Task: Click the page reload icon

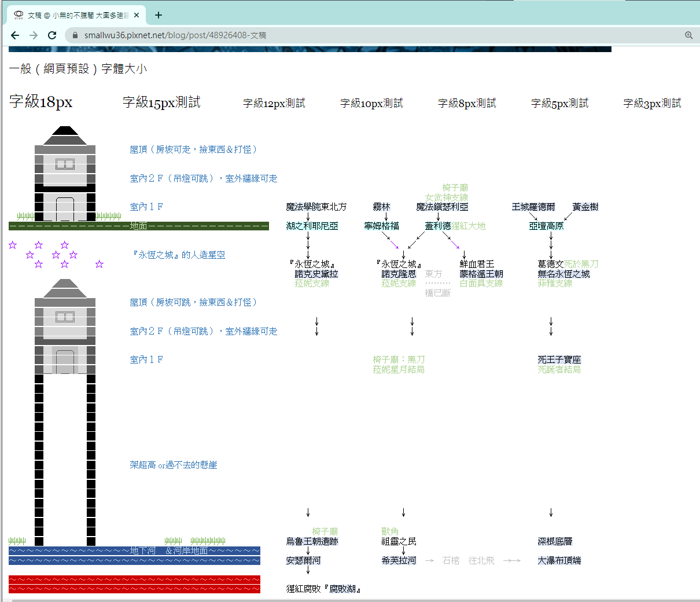Action: click(51, 35)
